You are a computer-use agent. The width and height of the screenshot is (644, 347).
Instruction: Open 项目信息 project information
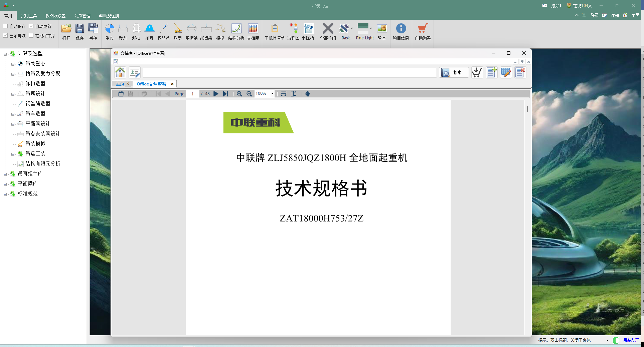(x=401, y=32)
